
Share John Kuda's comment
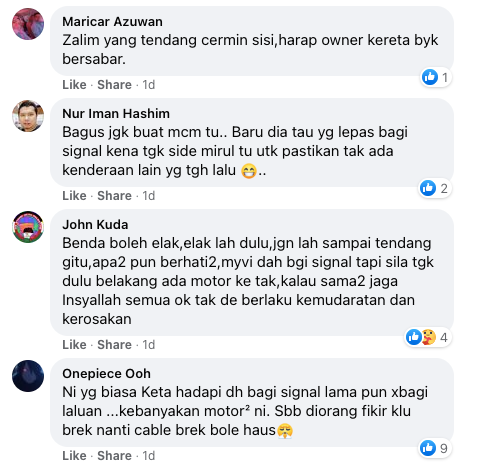click(x=114, y=345)
